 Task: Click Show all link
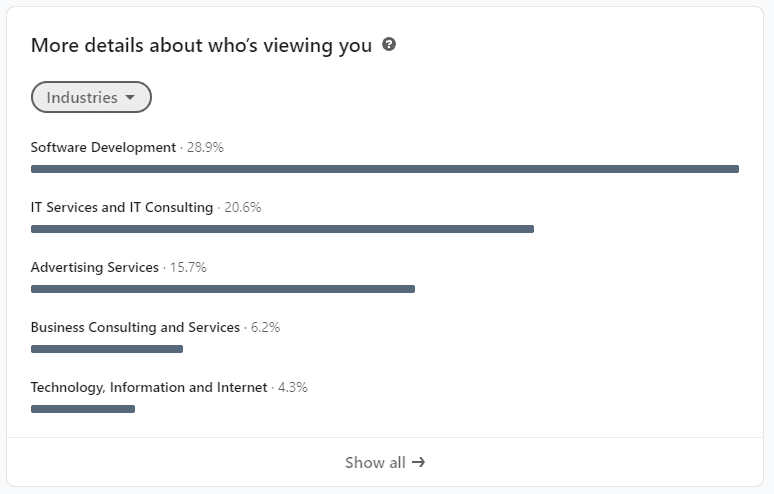tap(385, 462)
